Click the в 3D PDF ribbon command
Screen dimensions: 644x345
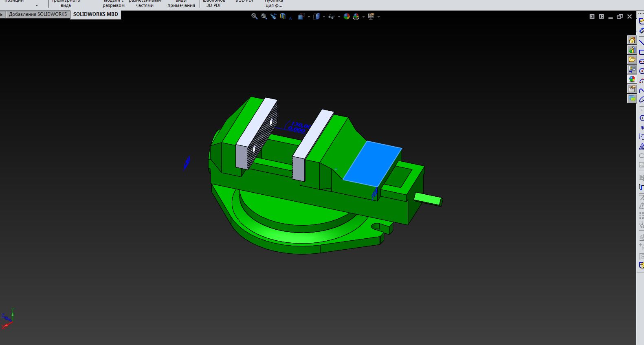[x=244, y=2]
